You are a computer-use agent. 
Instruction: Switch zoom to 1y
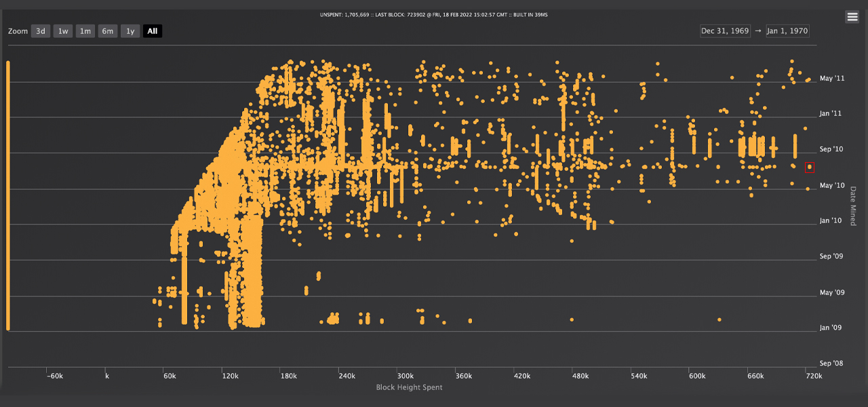(130, 31)
